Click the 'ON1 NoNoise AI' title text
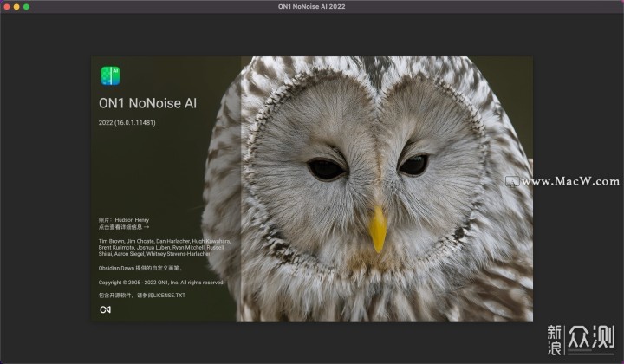The width and height of the screenshot is (624, 364). click(x=147, y=103)
